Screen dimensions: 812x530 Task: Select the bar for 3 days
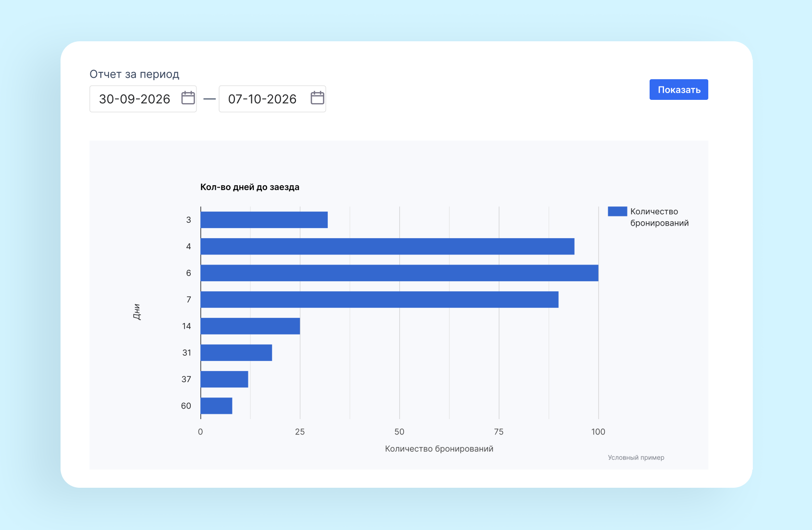[x=264, y=220]
